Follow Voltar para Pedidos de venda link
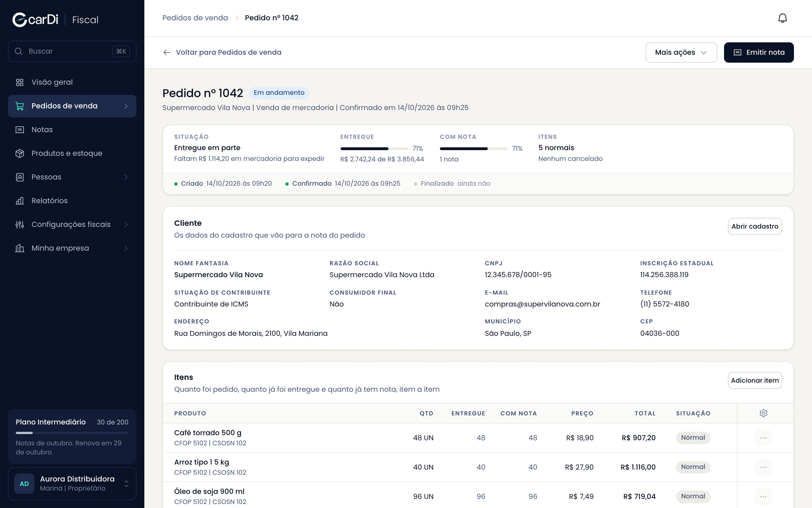 [x=222, y=52]
